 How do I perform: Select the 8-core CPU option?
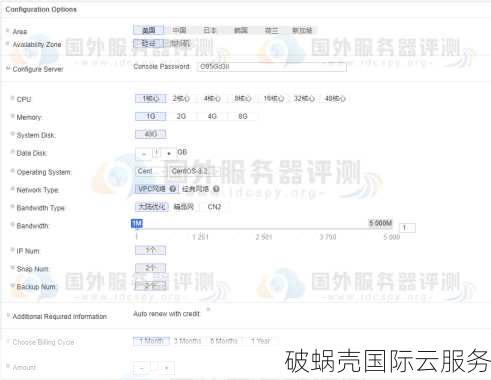coord(243,99)
